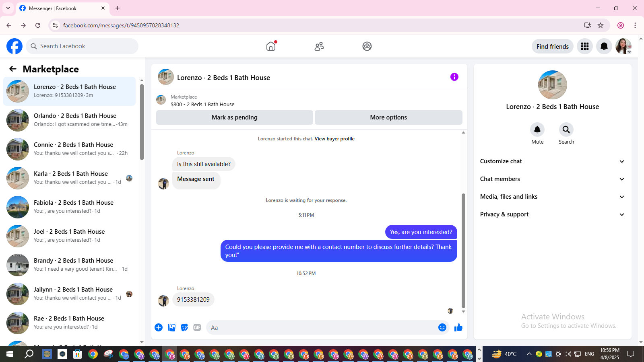Open Brandy · 2 Beds 1 Bath House chat
The height and width of the screenshot is (362, 644).
pyautogui.click(x=69, y=265)
